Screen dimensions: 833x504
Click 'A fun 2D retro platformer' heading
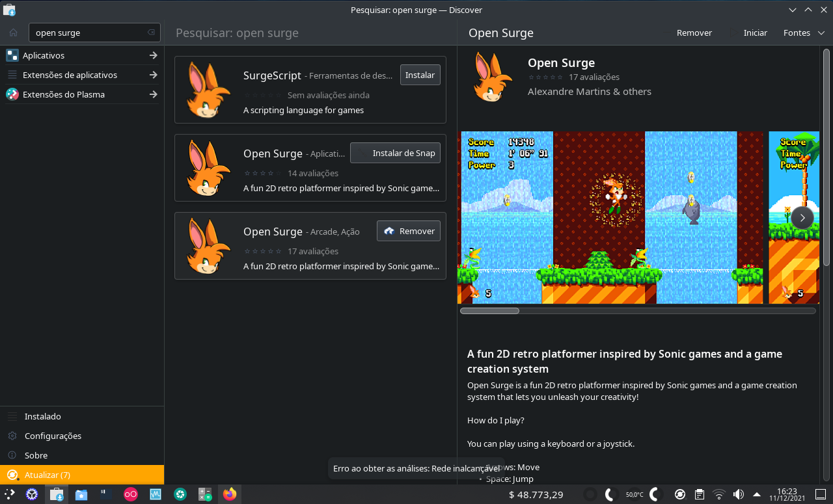625,361
